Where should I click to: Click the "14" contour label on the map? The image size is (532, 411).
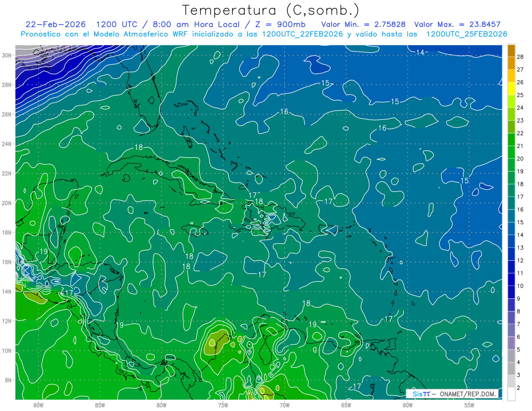[x=420, y=52]
